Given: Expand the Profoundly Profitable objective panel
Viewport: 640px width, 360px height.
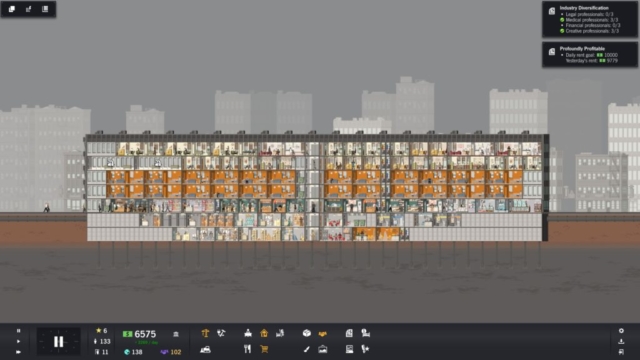Looking at the screenshot, I should coord(590,54).
